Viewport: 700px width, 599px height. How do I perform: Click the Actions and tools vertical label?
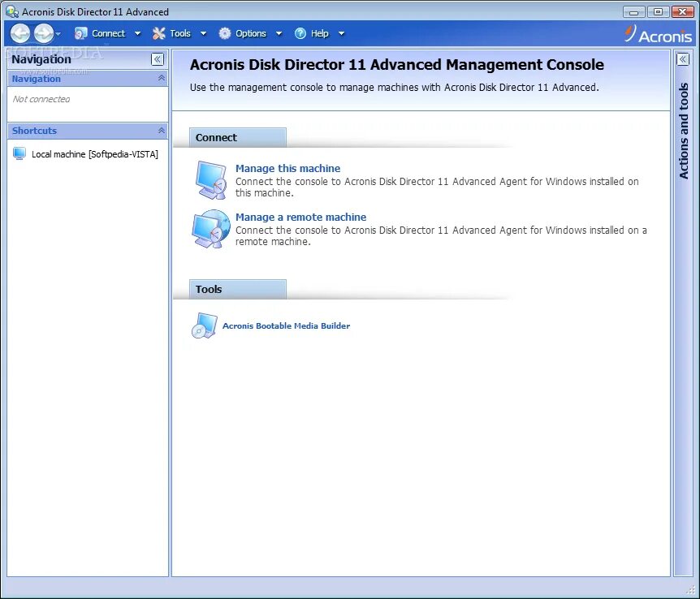pos(684,131)
